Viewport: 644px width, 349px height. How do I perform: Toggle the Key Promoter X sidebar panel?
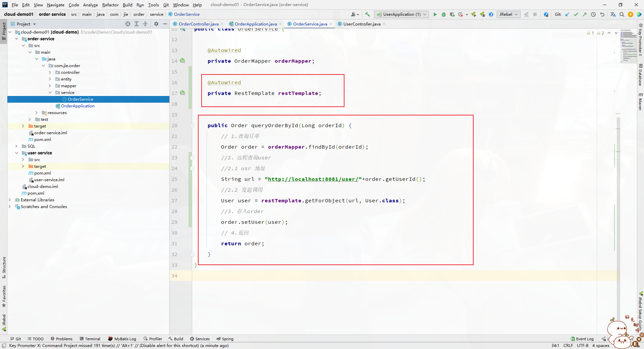[x=640, y=40]
